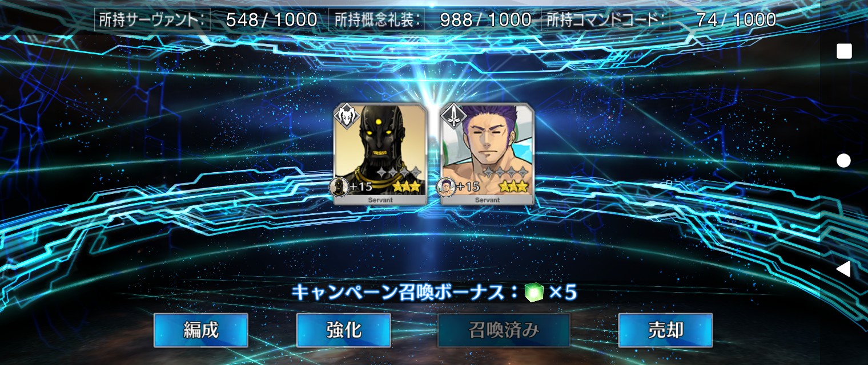Tap the 編成 button
The image size is (868, 365).
[201, 330]
